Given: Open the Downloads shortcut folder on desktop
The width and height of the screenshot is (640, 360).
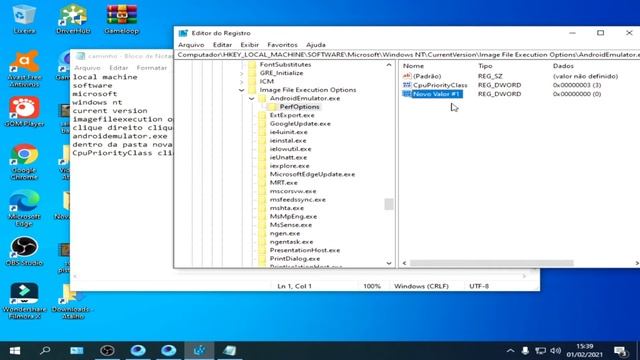Looking at the screenshot, I should [73, 301].
